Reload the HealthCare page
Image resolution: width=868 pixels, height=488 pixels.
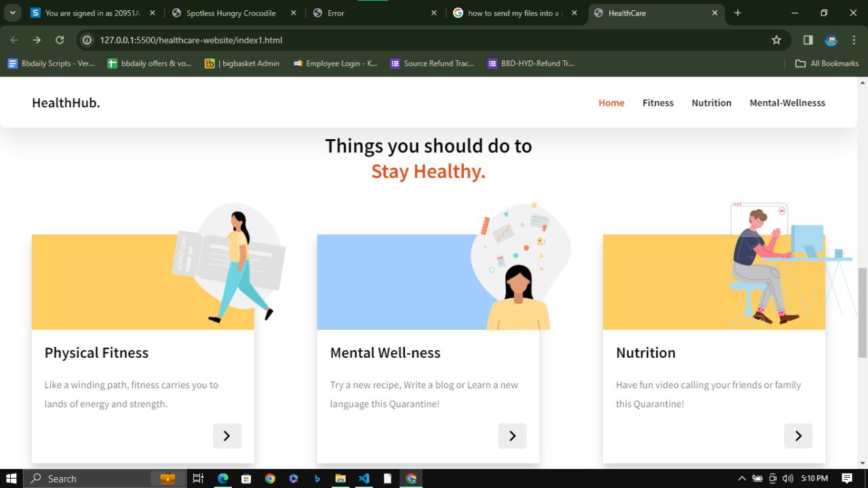pyautogui.click(x=60, y=39)
